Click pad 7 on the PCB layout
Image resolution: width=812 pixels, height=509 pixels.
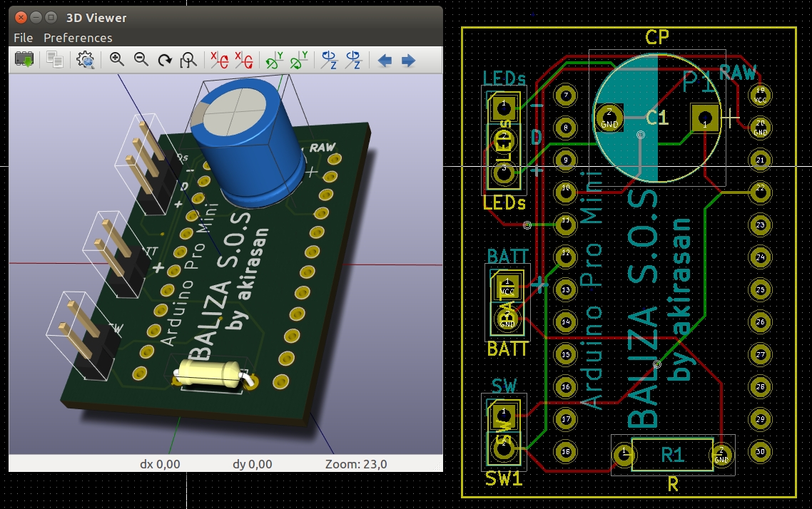tap(566, 96)
